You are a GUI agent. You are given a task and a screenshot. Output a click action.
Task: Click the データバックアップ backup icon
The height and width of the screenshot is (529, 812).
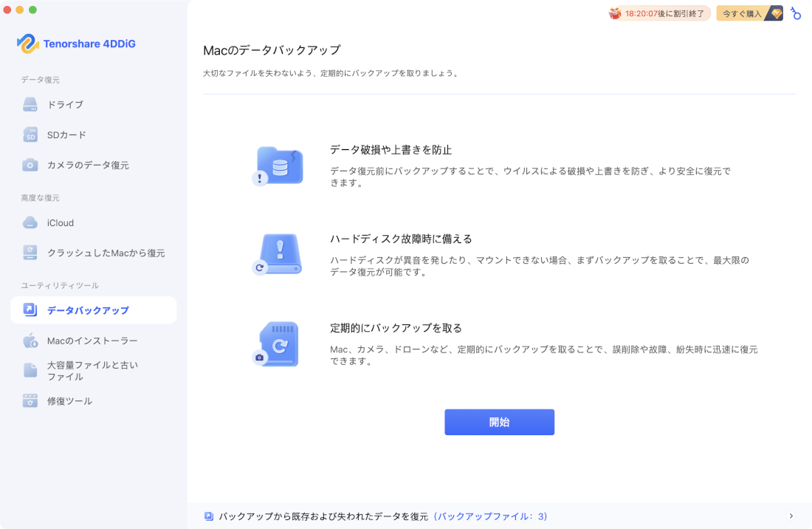(x=30, y=310)
